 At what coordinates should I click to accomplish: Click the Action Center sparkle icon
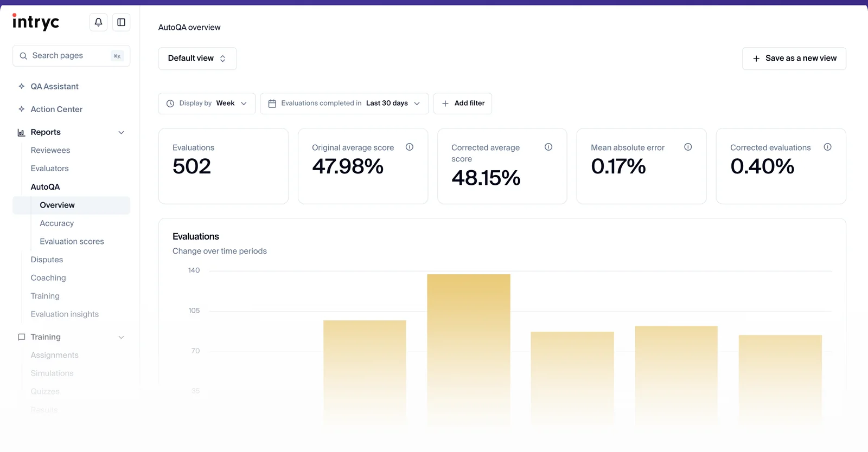[22, 109]
